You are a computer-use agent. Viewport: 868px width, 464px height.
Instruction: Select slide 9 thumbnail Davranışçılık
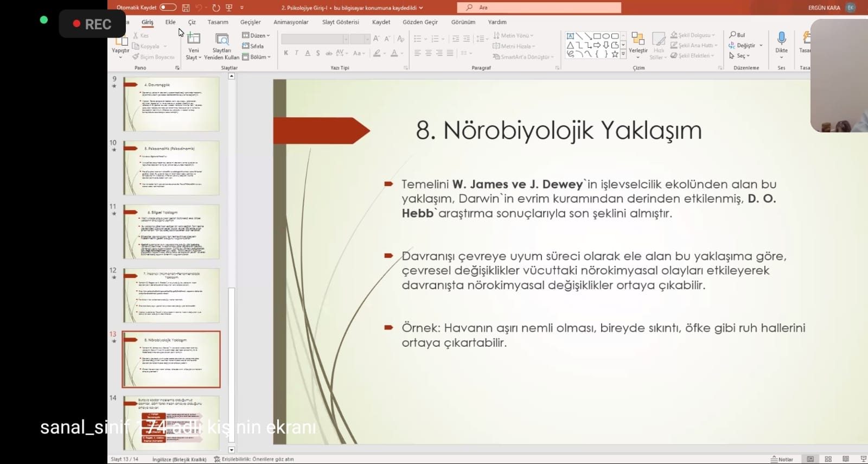coord(171,104)
